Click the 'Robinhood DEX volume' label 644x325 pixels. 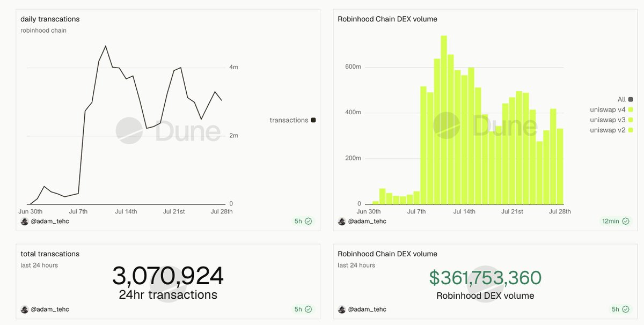pyautogui.click(x=485, y=296)
